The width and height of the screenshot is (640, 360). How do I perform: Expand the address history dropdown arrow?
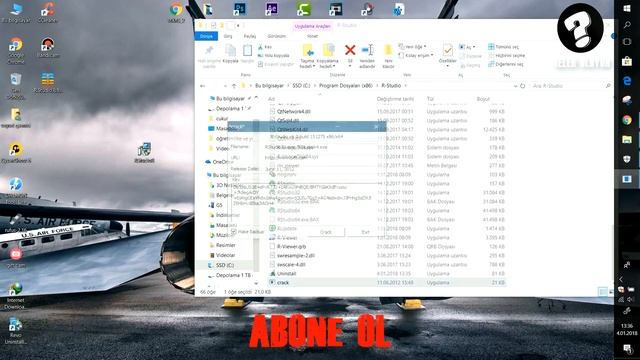[516, 86]
